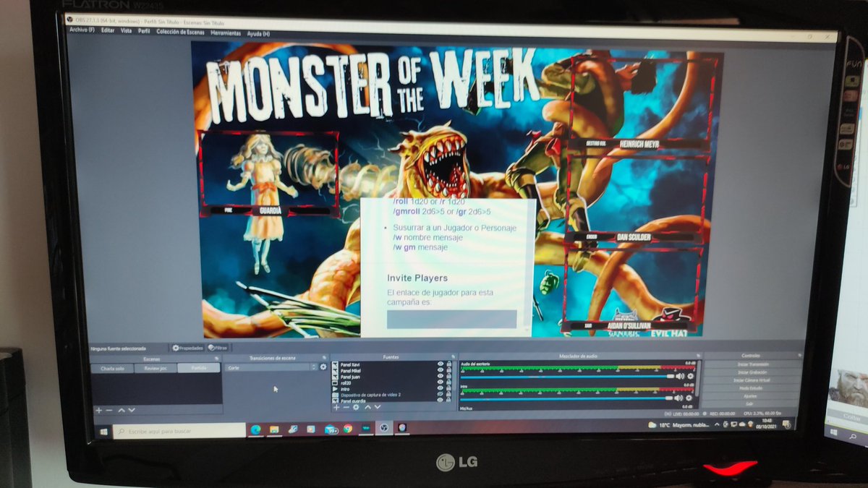This screenshot has height=488, width=868.
Task: Open the Editar menu
Action: [108, 30]
